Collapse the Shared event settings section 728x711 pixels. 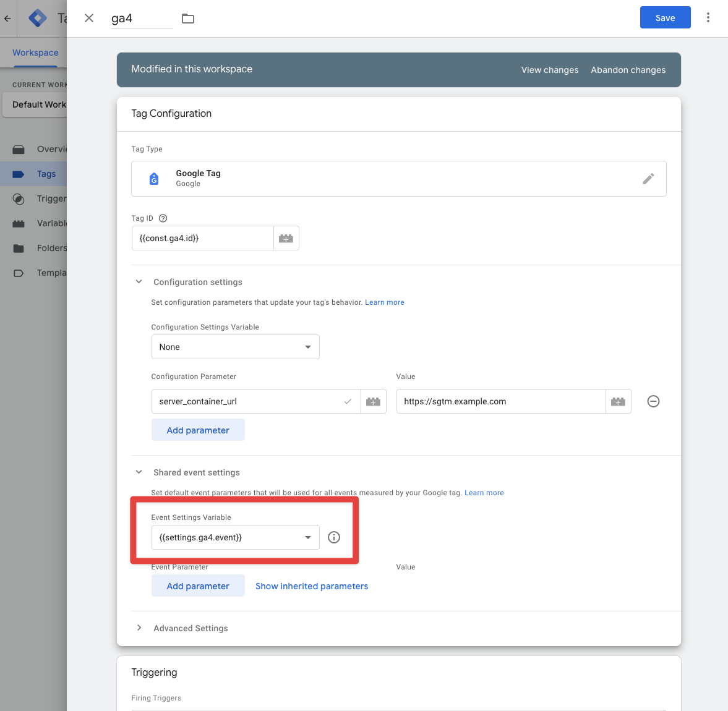click(x=139, y=472)
